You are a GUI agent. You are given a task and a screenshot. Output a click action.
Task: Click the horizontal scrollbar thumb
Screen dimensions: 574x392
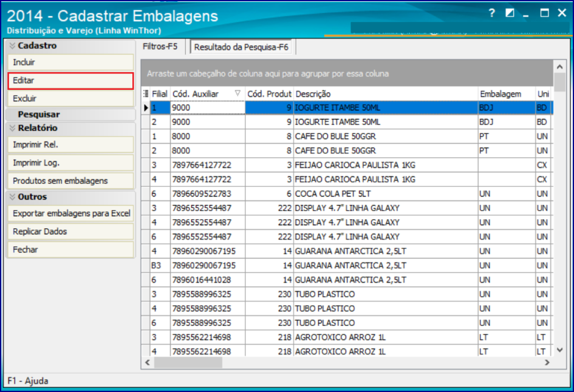click(x=188, y=362)
